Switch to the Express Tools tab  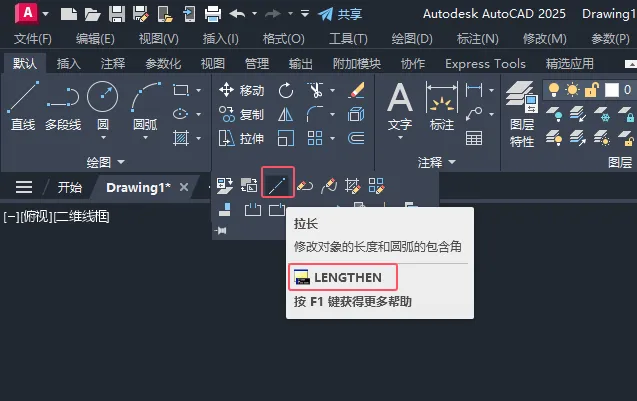[485, 64]
